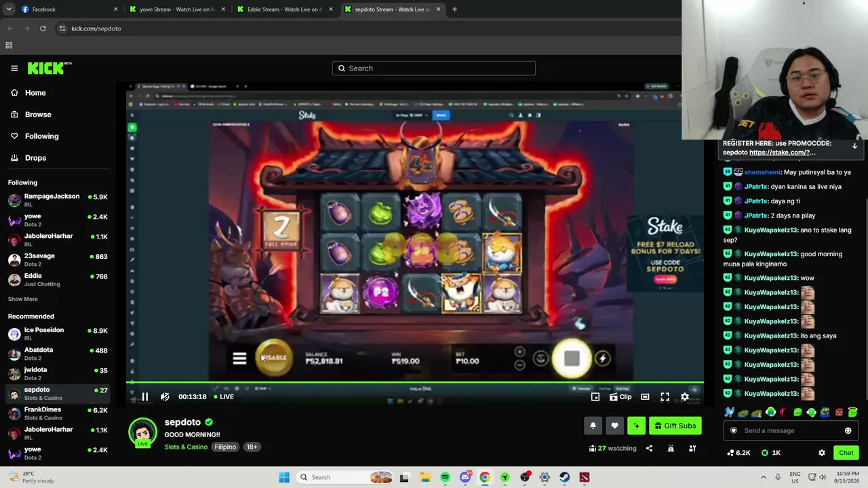Go to the Kick logo homepage

click(50, 68)
